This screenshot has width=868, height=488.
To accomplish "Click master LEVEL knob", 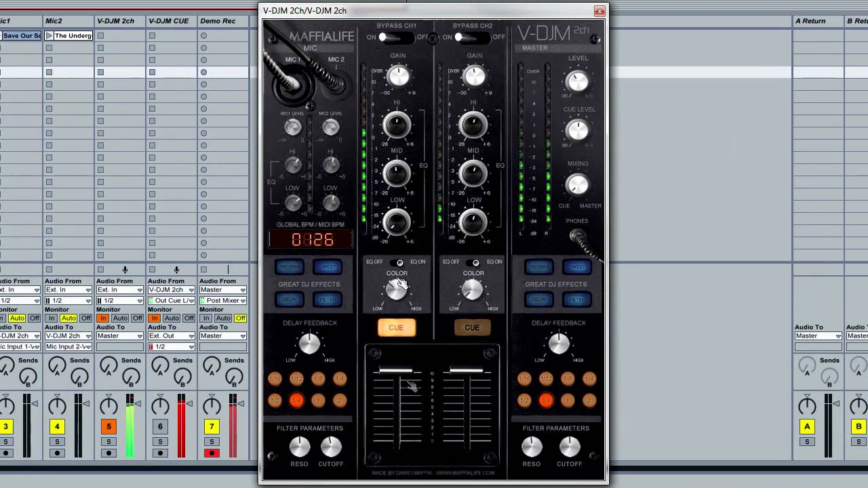I will (578, 82).
